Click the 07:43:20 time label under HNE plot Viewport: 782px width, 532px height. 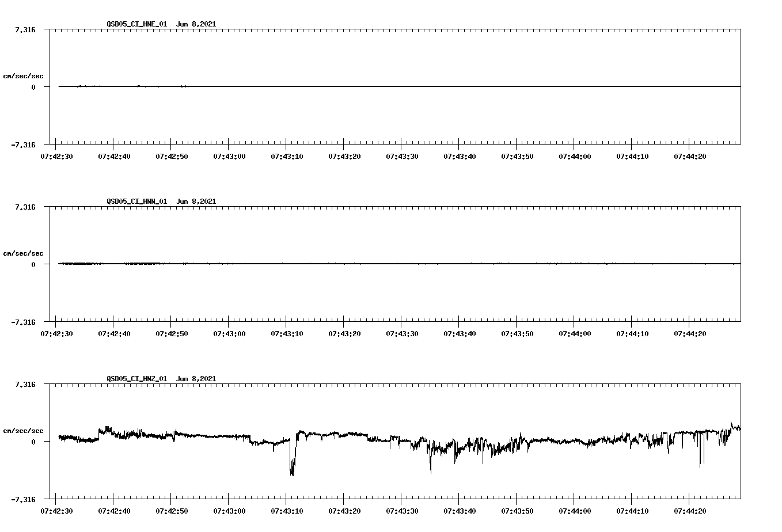coord(344,156)
